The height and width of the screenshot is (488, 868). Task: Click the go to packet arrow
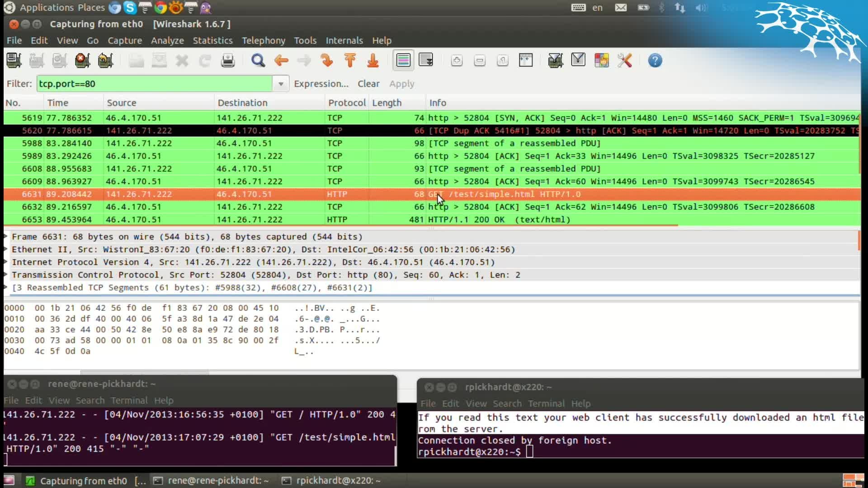tap(327, 60)
